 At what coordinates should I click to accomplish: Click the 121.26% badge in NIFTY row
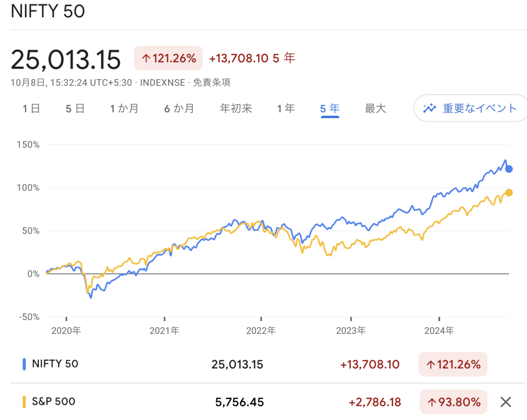click(453, 364)
